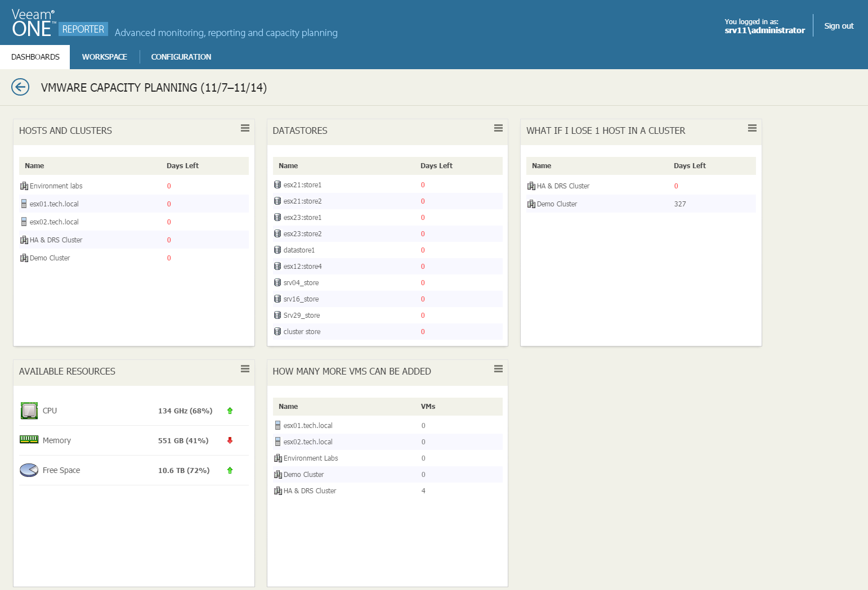
Task: Click the cluster store datastore icon
Action: 278,331
